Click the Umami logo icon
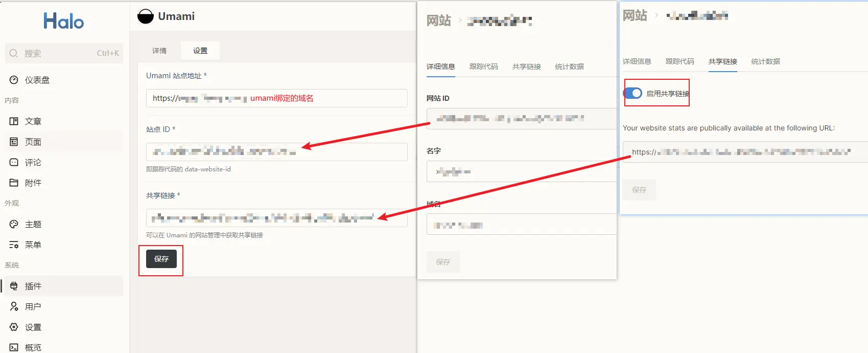Screen dimensions: 868x353 pos(146,16)
